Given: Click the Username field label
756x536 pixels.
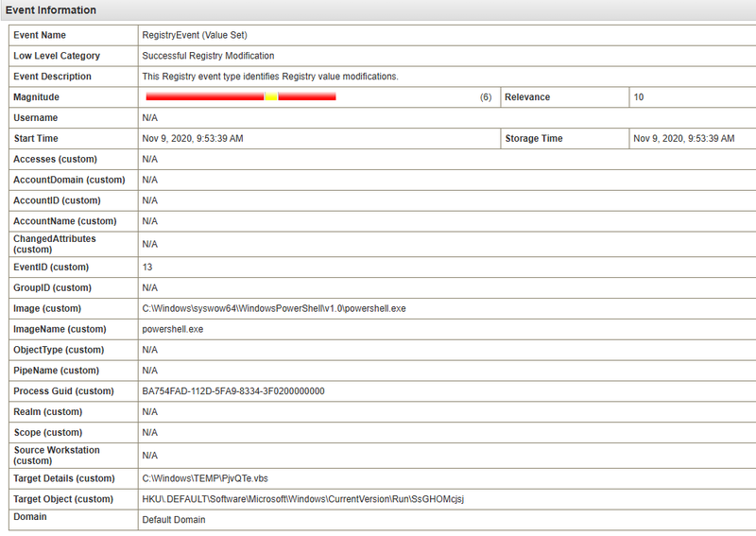Looking at the screenshot, I should pos(36,118).
